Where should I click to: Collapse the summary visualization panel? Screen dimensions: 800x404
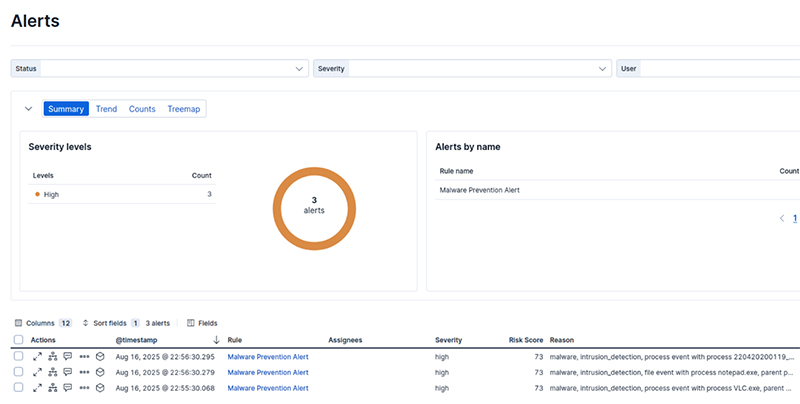coord(28,109)
